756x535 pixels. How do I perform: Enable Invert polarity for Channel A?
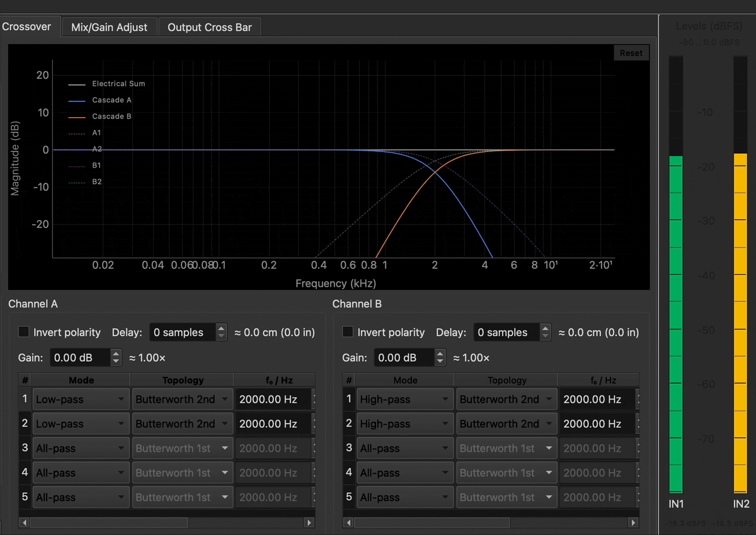[24, 331]
